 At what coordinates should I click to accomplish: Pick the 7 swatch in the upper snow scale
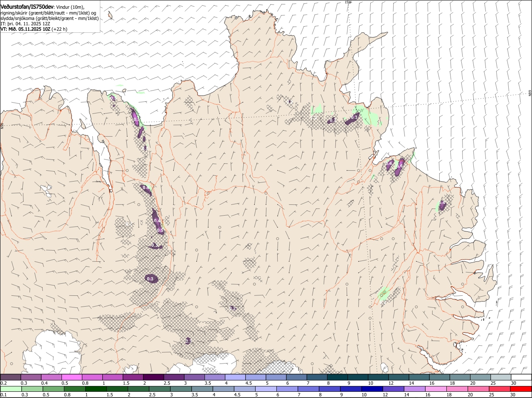pyautogui.click(x=317, y=377)
